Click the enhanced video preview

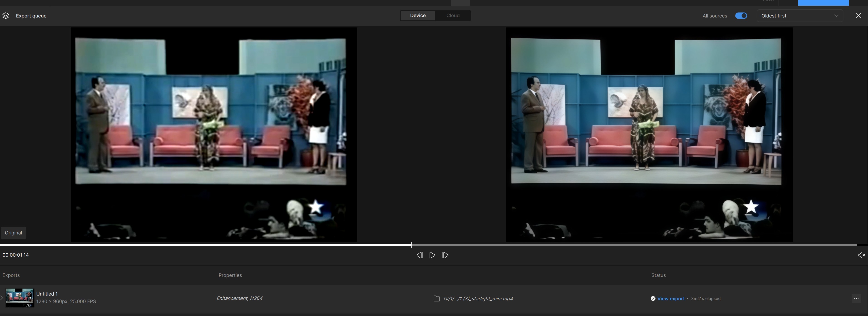(649, 135)
